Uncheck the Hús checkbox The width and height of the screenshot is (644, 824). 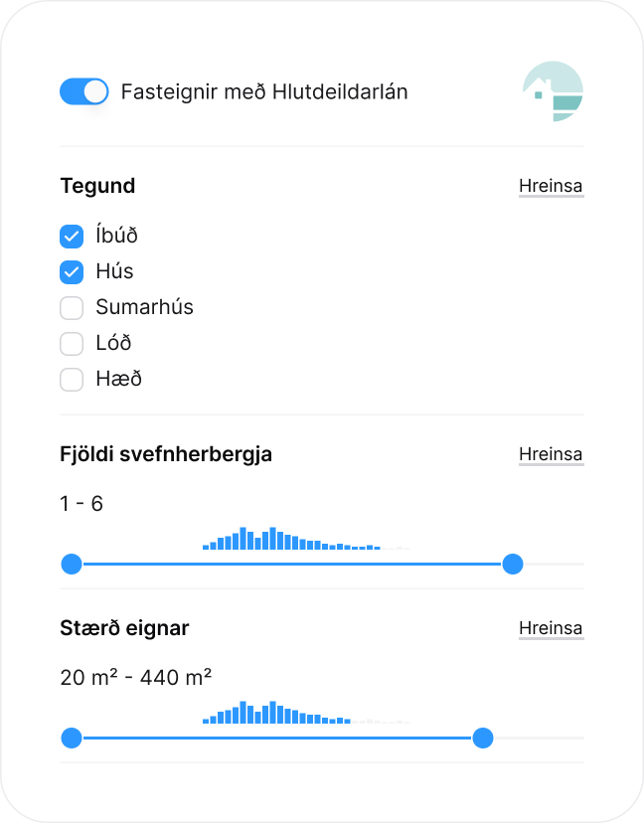pyautogui.click(x=72, y=272)
